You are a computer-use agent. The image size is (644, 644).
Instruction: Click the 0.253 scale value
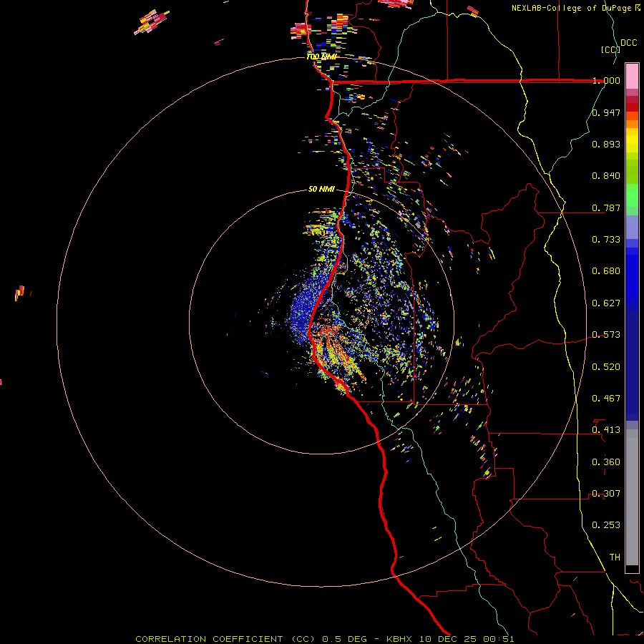606,525
